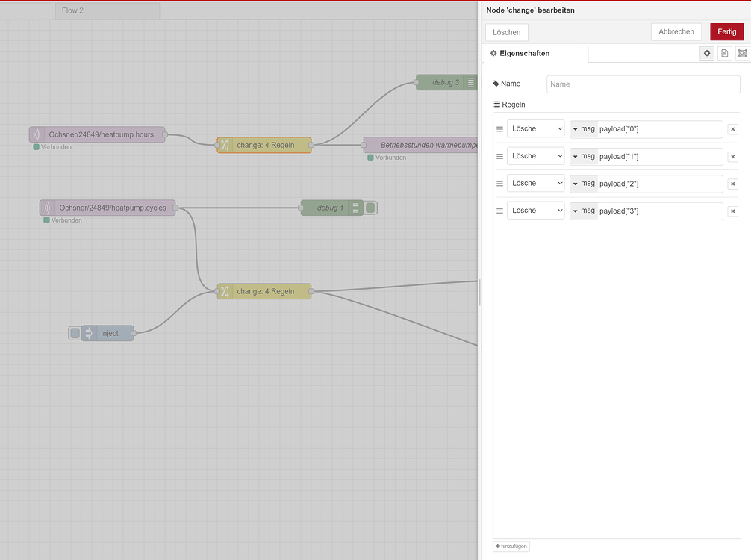Edit the payload["0"] property field
The width and height of the screenshot is (751, 560).
660,129
